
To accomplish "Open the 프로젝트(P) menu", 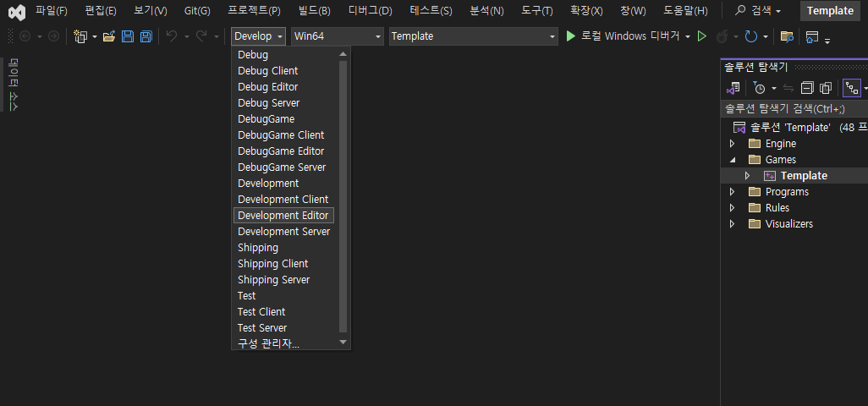I will 254,10.
